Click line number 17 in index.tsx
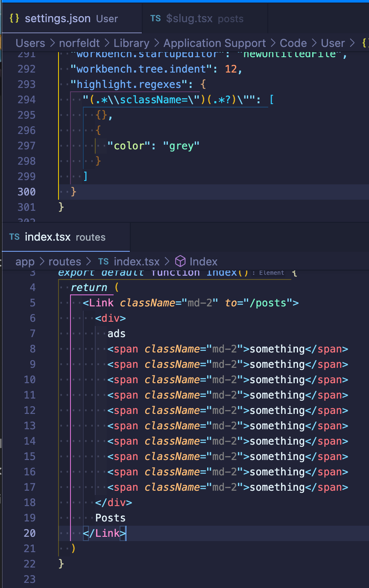Viewport: 369px width, 588px height. (x=30, y=487)
